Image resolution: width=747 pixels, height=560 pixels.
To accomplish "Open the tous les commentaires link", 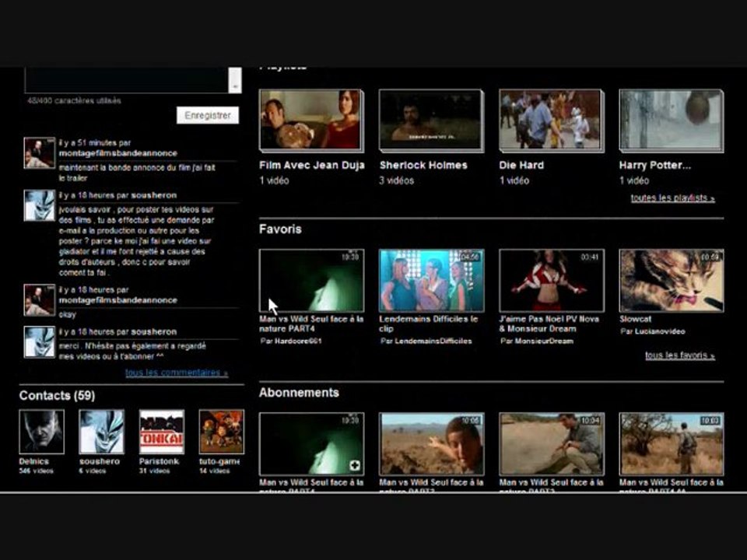I will tap(177, 373).
